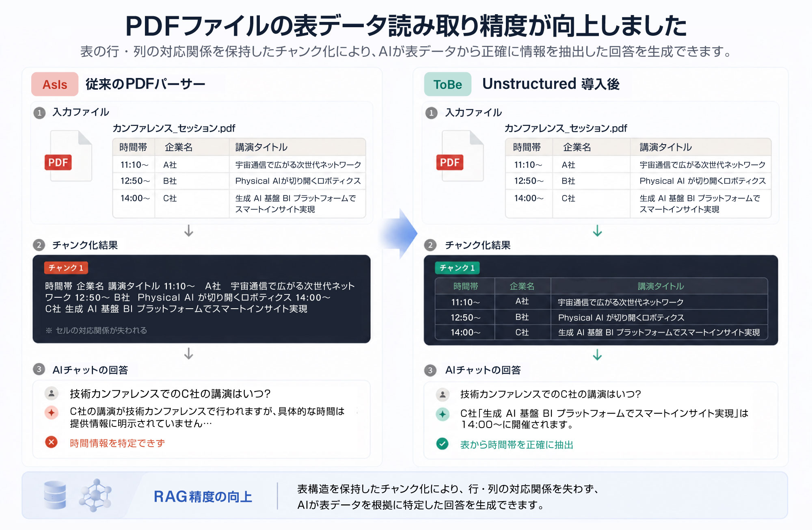Click the 14:00~ cell in AsIs input table
Screen dimensions: 812x530
(x=135, y=198)
